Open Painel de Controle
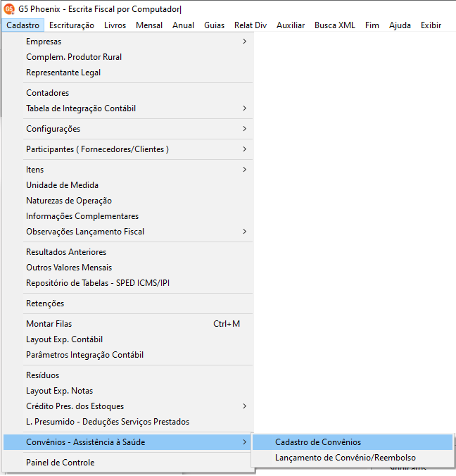 pos(128,463)
